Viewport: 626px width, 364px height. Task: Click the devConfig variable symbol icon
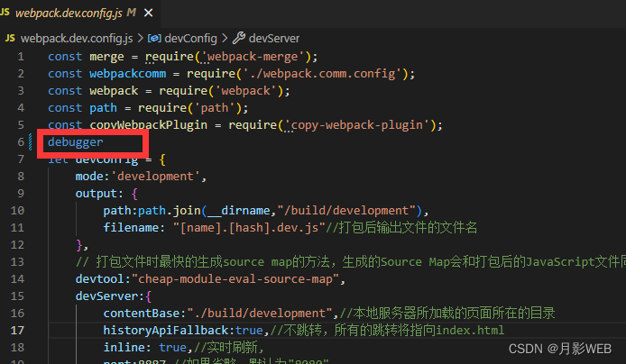154,38
